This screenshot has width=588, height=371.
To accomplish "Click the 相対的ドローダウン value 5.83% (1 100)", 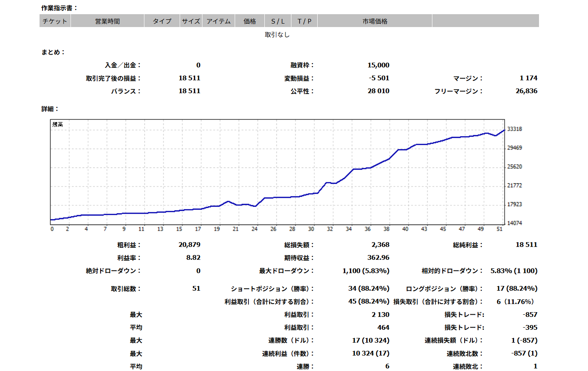I will [514, 271].
